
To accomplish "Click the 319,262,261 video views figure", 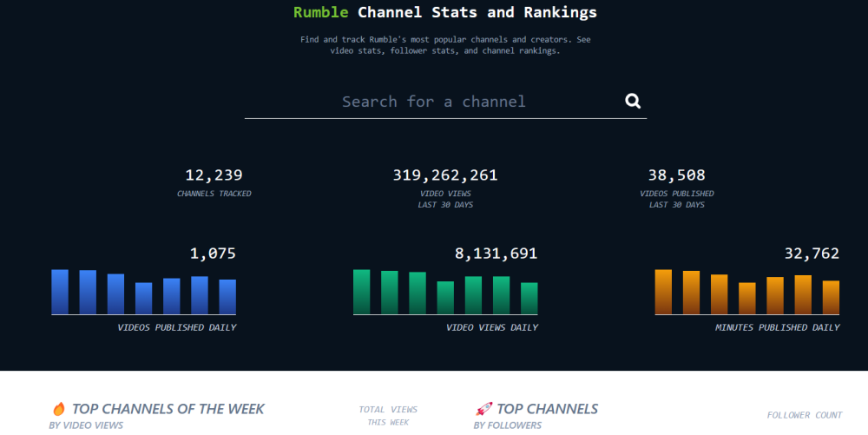I will point(445,175).
